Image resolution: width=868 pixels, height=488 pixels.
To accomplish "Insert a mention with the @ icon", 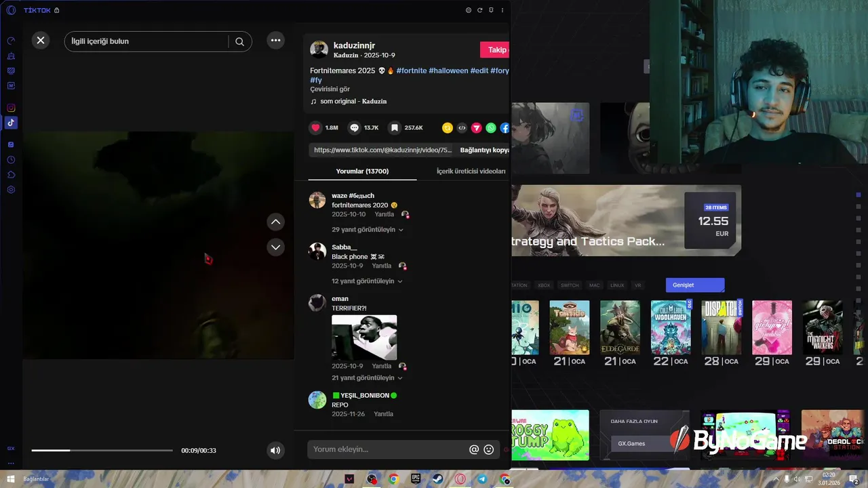I will [x=474, y=449].
